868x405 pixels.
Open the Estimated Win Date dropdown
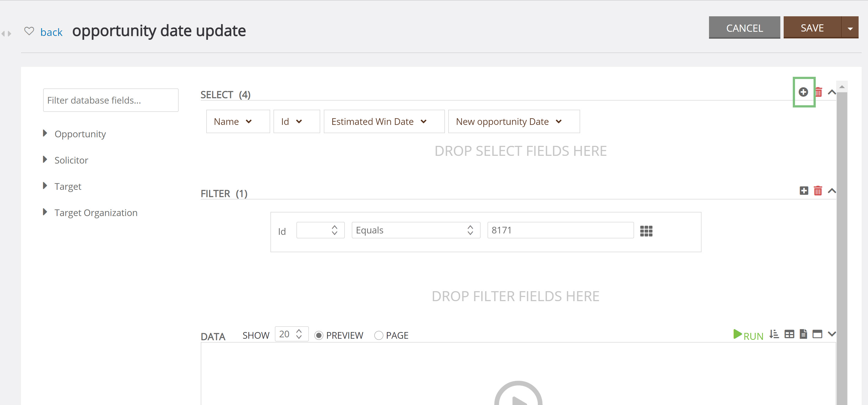(x=384, y=122)
